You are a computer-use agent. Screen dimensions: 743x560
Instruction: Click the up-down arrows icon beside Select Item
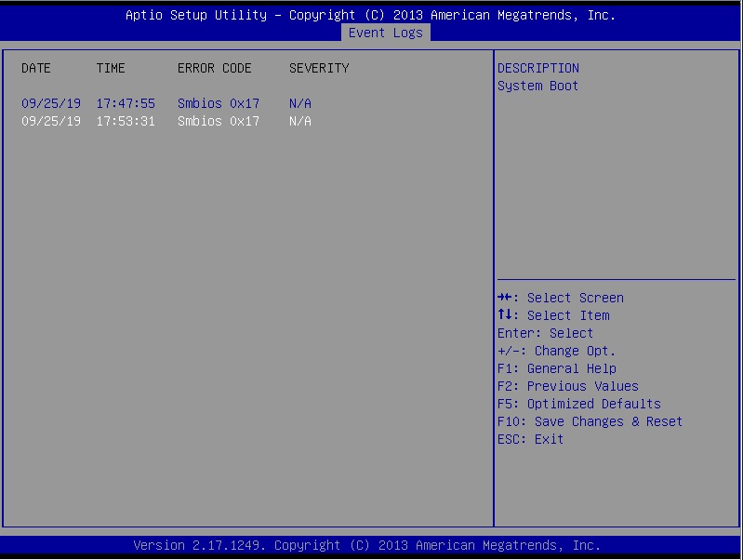(x=505, y=315)
